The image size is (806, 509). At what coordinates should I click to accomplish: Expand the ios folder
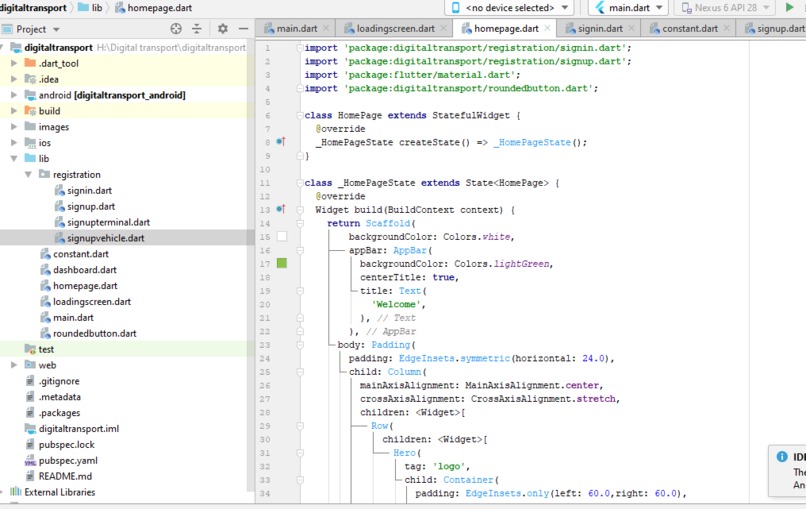point(14,143)
